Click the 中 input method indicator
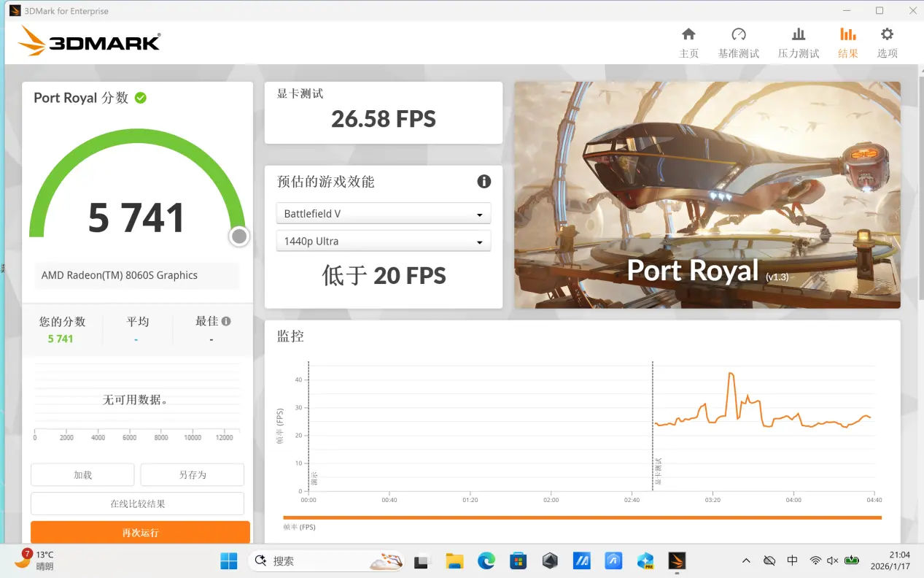 792,560
